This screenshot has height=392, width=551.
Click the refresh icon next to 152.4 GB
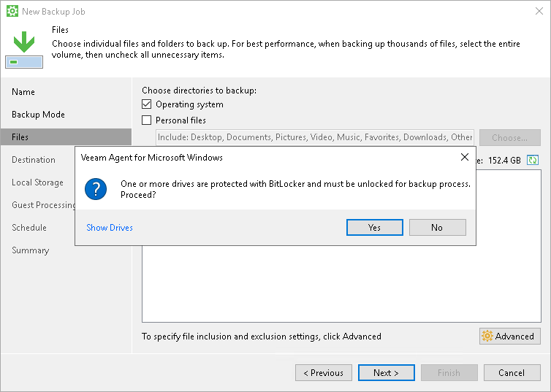533,160
